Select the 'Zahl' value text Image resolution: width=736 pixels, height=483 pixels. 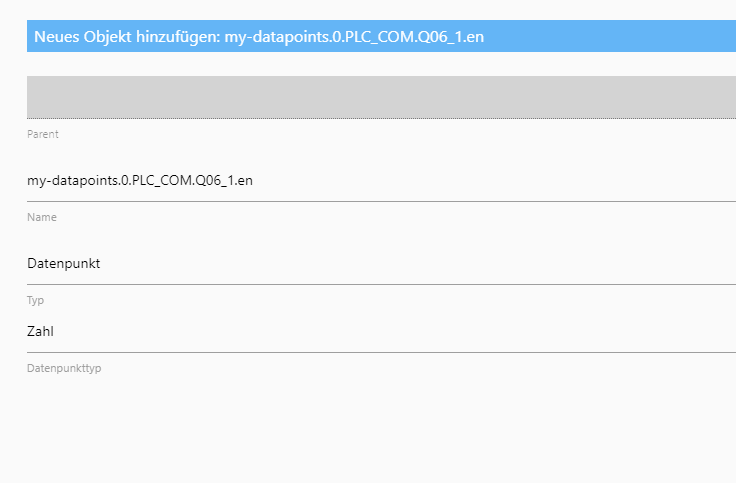click(x=40, y=331)
